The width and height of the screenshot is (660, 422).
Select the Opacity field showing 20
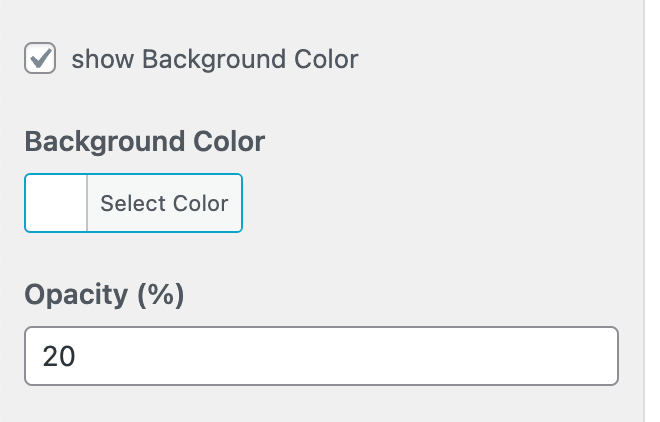[320, 356]
